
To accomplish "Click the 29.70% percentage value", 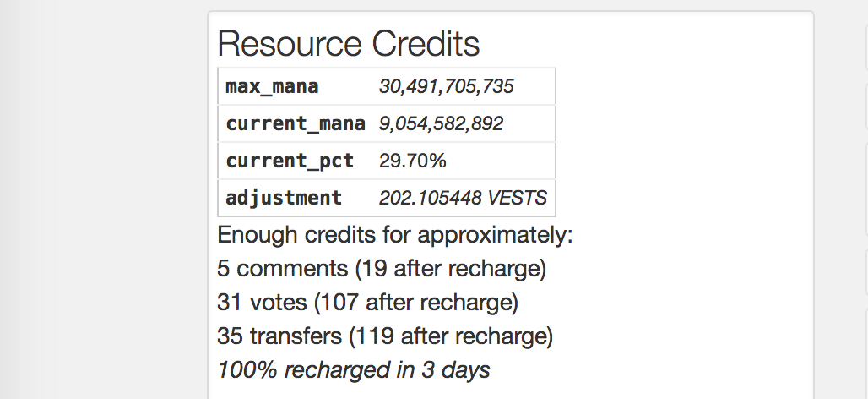I will pyautogui.click(x=412, y=161).
